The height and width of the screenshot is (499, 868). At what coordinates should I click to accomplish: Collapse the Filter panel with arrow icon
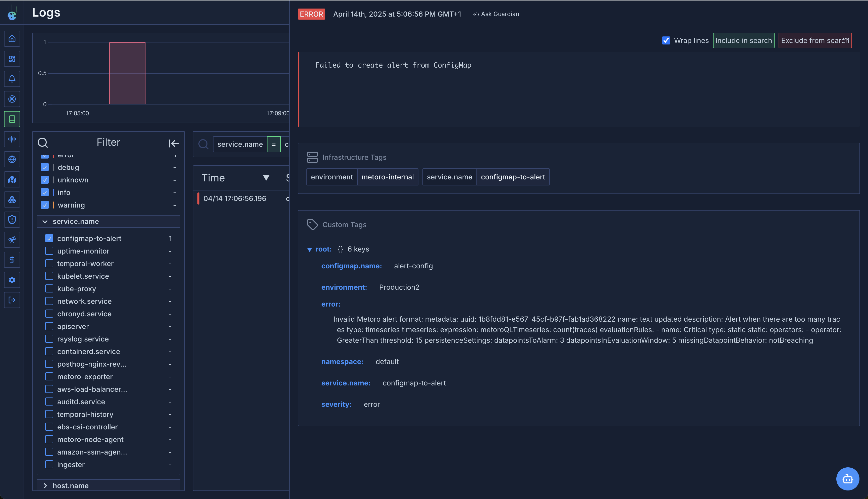(174, 143)
